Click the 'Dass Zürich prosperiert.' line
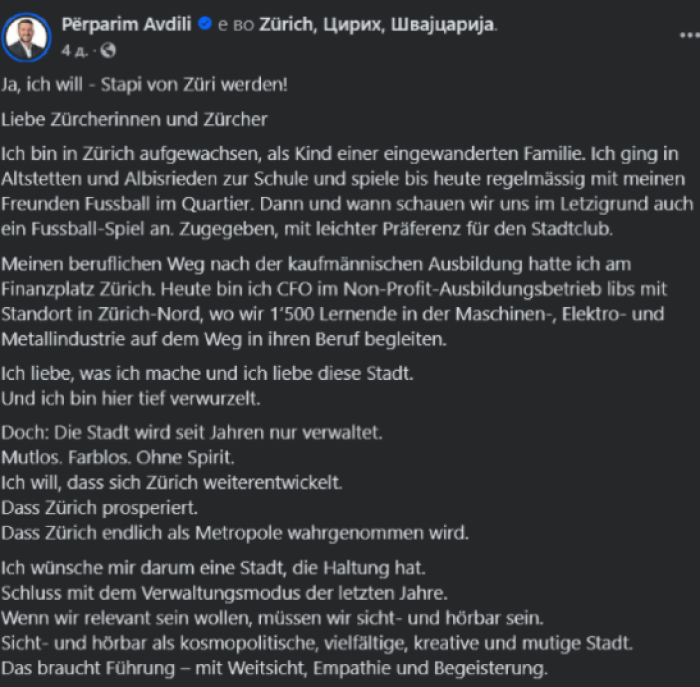This screenshot has width=700, height=687. (x=99, y=508)
